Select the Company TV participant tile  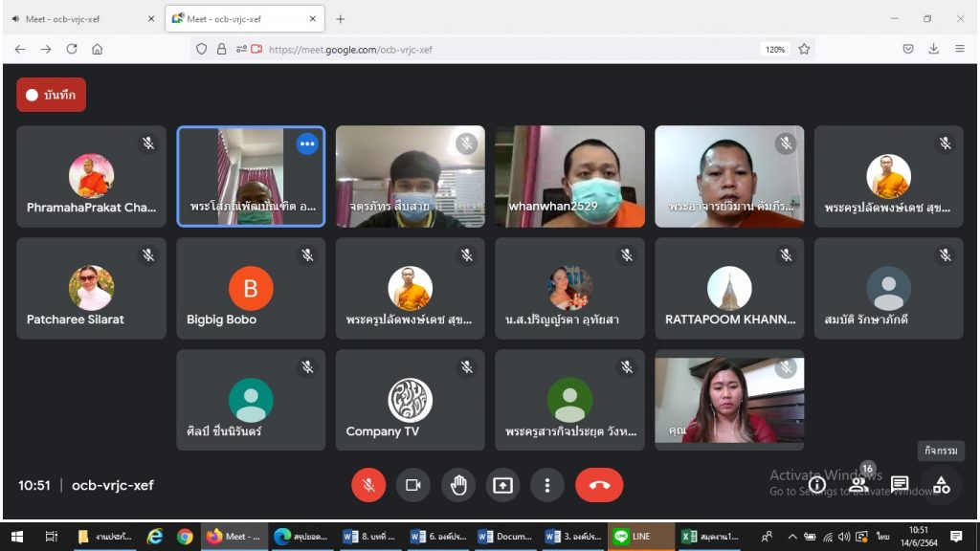point(410,400)
